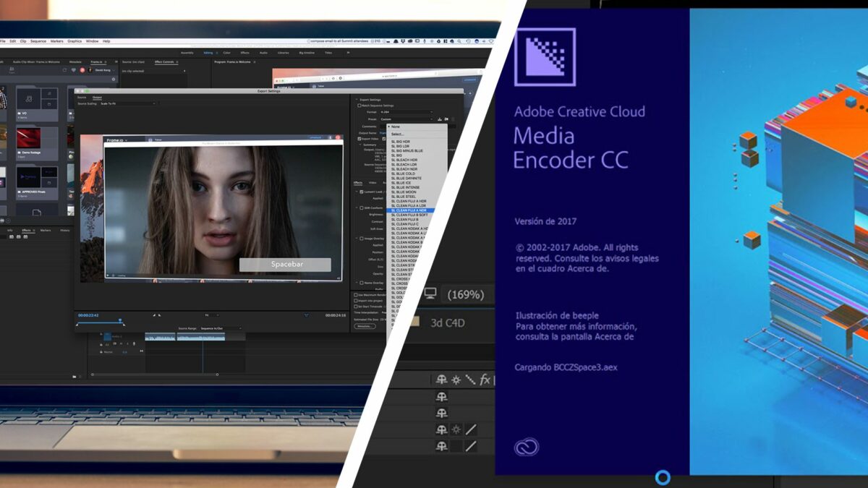Click the heart icon in Frame.io panel header
Image resolution: width=868 pixels, height=488 pixels.
tap(73, 70)
